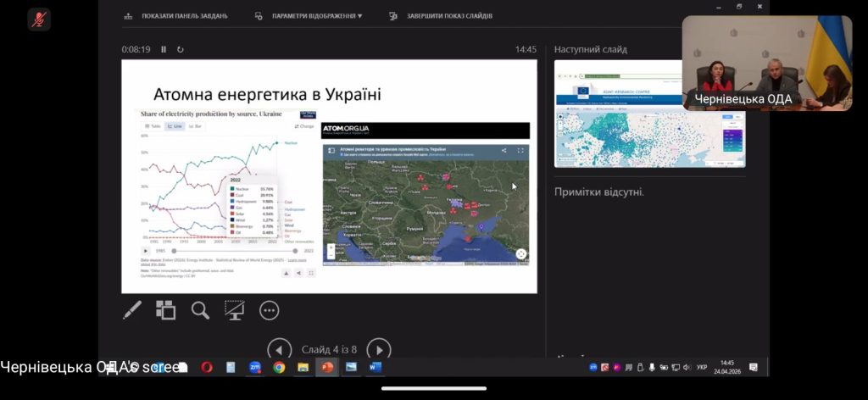This screenshot has width=868, height=400.
Task: Pause the presentation timer
Action: coord(164,49)
